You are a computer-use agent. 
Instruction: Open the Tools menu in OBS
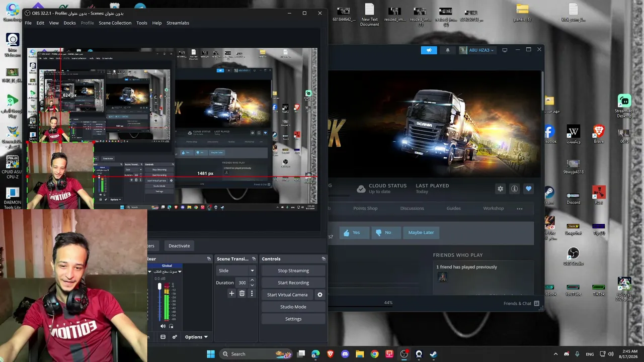click(142, 23)
